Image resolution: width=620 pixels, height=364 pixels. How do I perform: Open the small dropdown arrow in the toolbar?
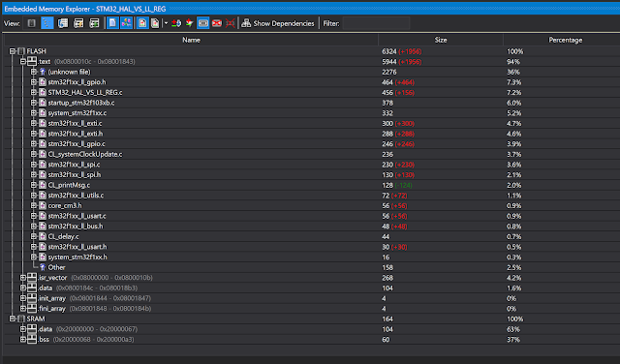pyautogui.click(x=166, y=23)
